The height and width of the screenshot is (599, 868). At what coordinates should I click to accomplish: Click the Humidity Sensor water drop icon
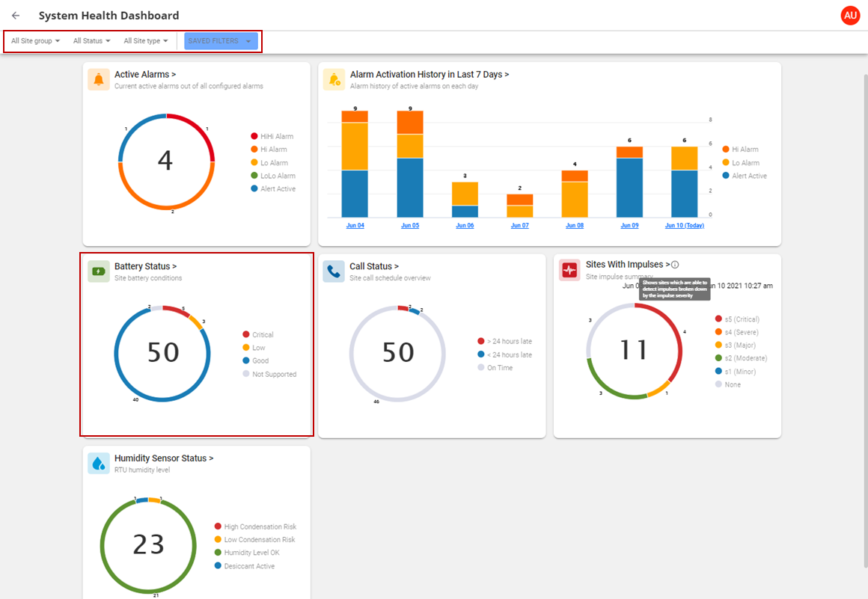[x=99, y=463]
